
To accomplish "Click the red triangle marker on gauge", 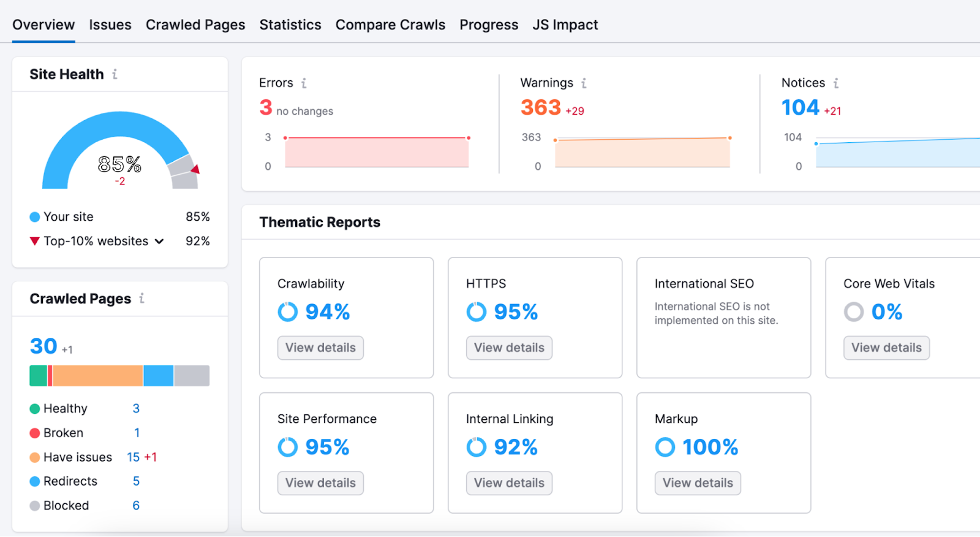I will click(x=195, y=169).
